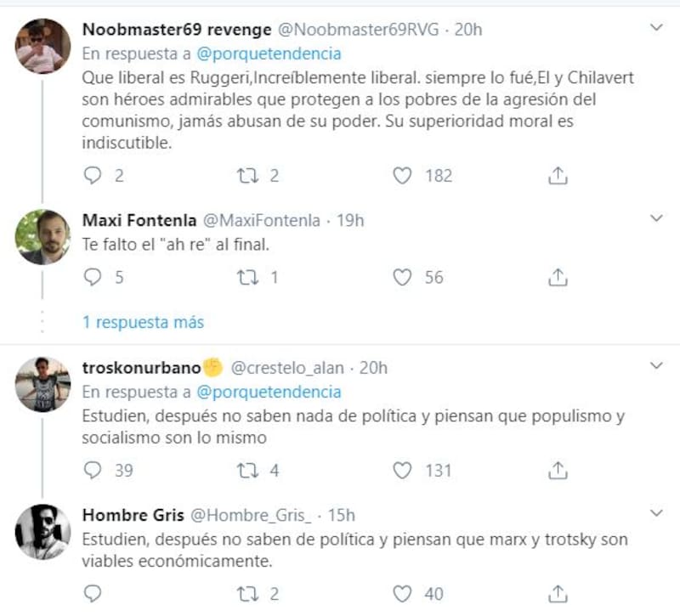Viewport: 680px width, 616px height.
Task: Open the dropdown arrow on troskonurbano's tweet
Action: coord(656,366)
